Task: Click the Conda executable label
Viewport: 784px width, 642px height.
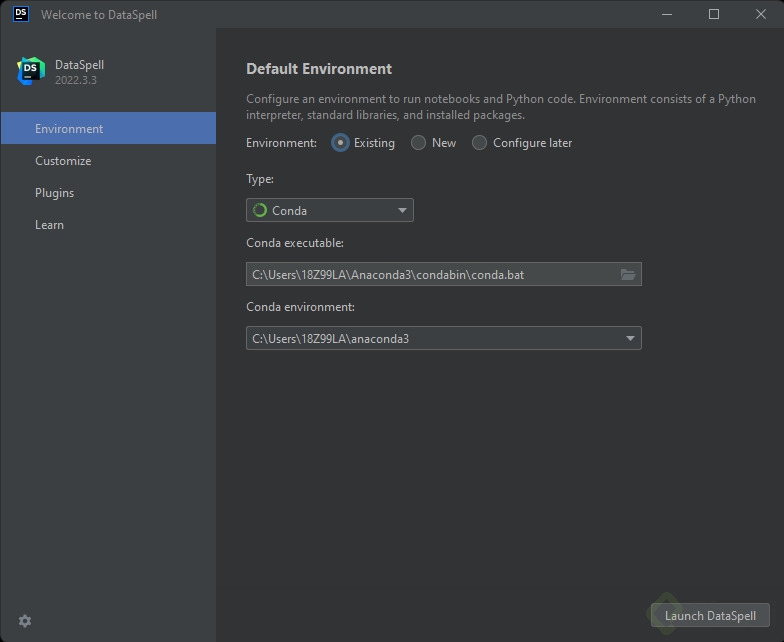Action: tap(295, 243)
